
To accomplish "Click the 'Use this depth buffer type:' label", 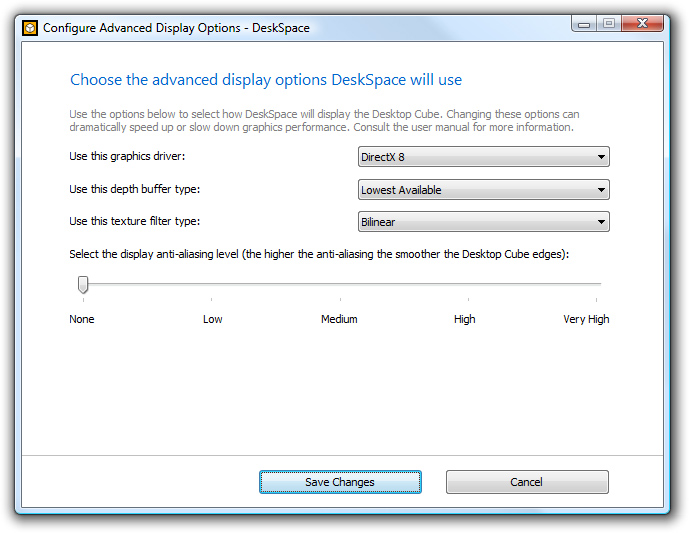I will (134, 189).
